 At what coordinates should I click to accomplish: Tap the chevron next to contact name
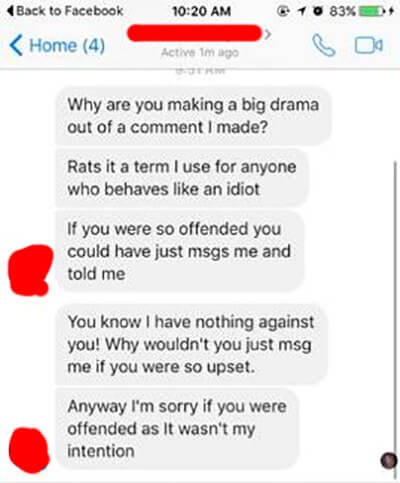(x=268, y=34)
